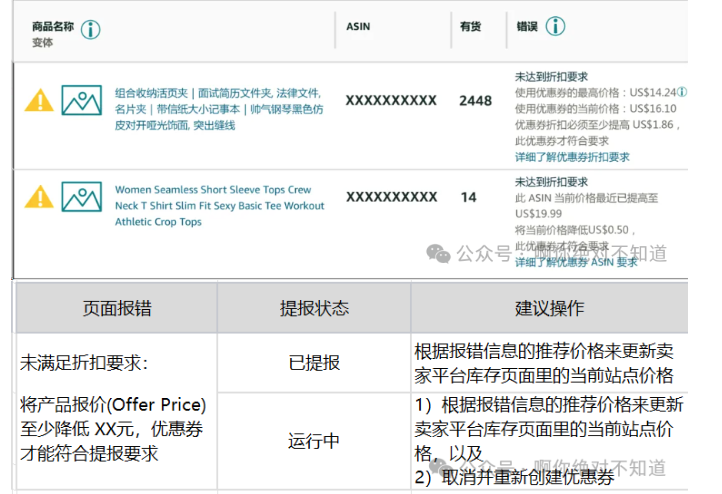Open the image placeholder for Women Seamless tops
The height and width of the screenshot is (494, 722).
click(81, 197)
